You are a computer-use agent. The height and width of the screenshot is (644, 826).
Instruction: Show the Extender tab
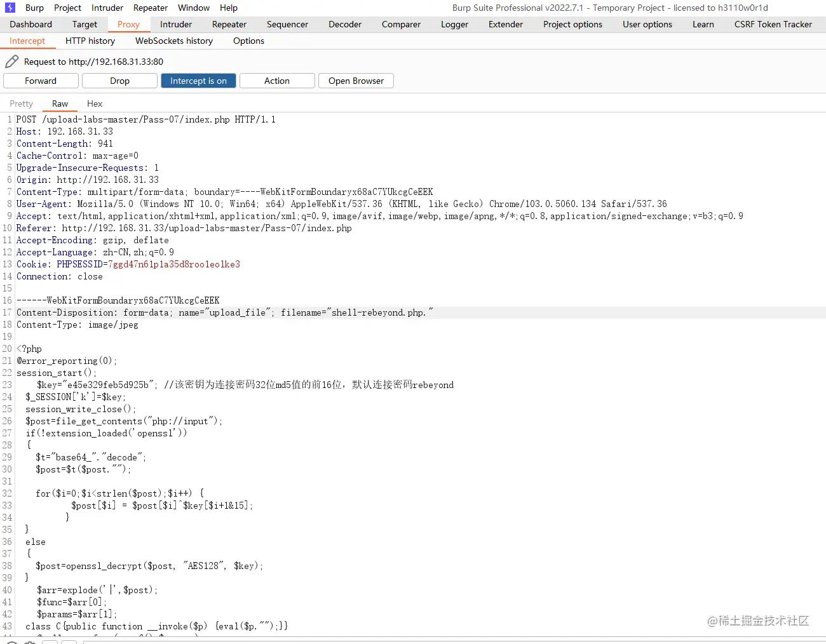506,24
